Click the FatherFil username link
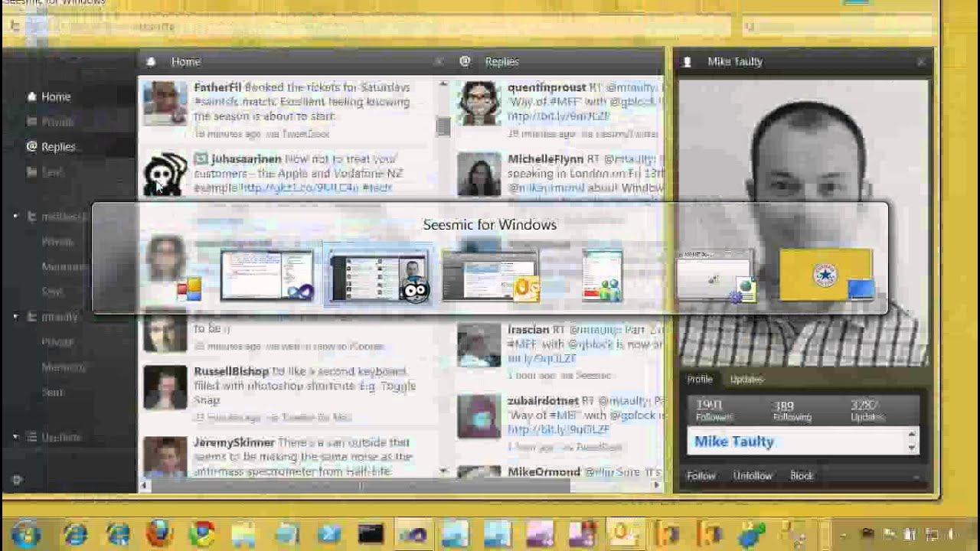Image resolution: width=980 pixels, height=551 pixels. click(217, 87)
